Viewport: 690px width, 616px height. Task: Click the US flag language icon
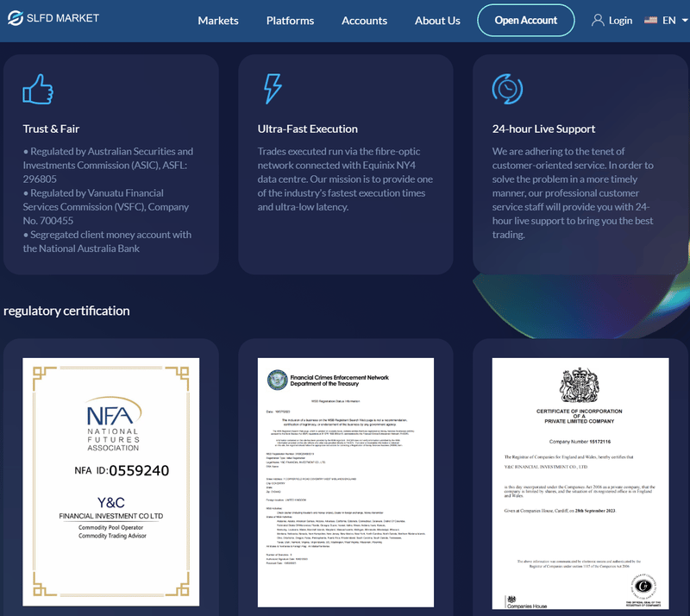(x=650, y=20)
